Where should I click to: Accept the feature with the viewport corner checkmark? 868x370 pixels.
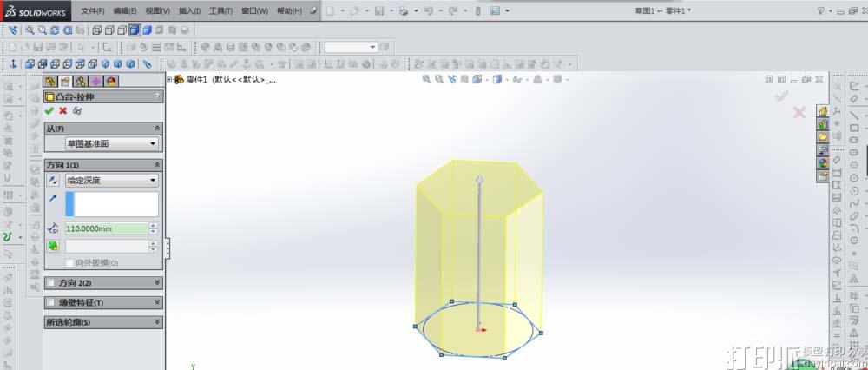click(x=781, y=96)
